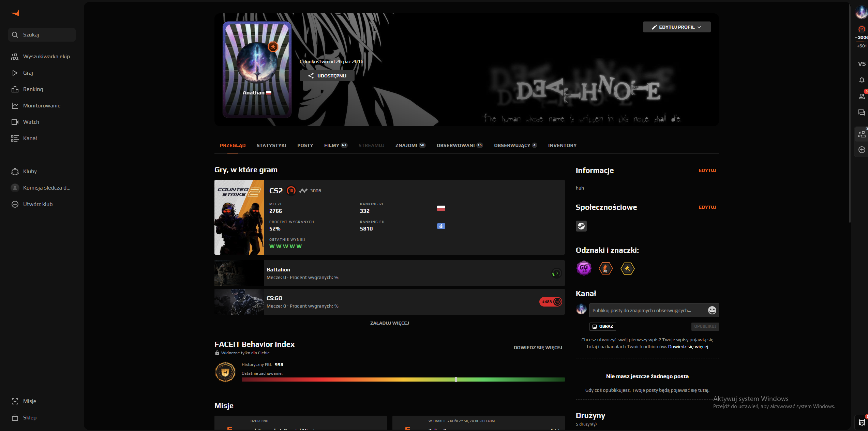Click the yellow hammer badge
Viewport: 868px width, 431px height.
pyautogui.click(x=627, y=269)
